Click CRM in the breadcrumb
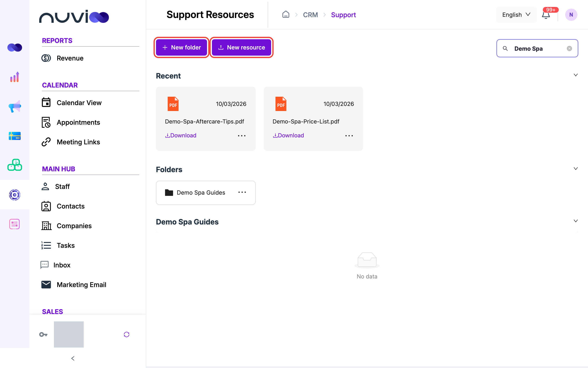 (x=310, y=15)
